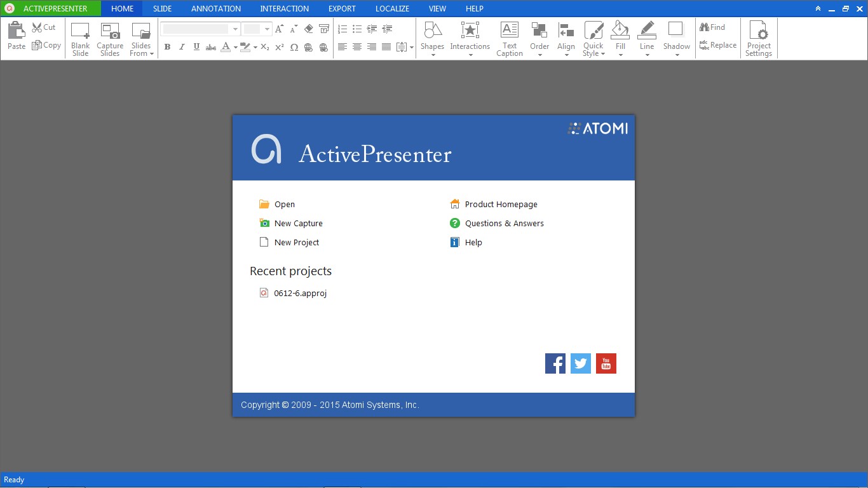Viewport: 868px width, 488px height.
Task: Decrease font size with the smaller A
Action: (x=294, y=29)
